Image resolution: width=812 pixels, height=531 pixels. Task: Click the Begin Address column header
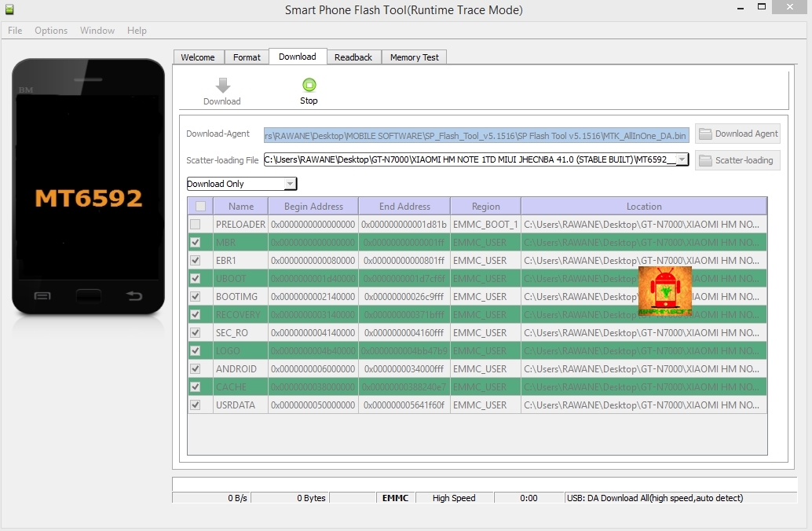tap(313, 206)
